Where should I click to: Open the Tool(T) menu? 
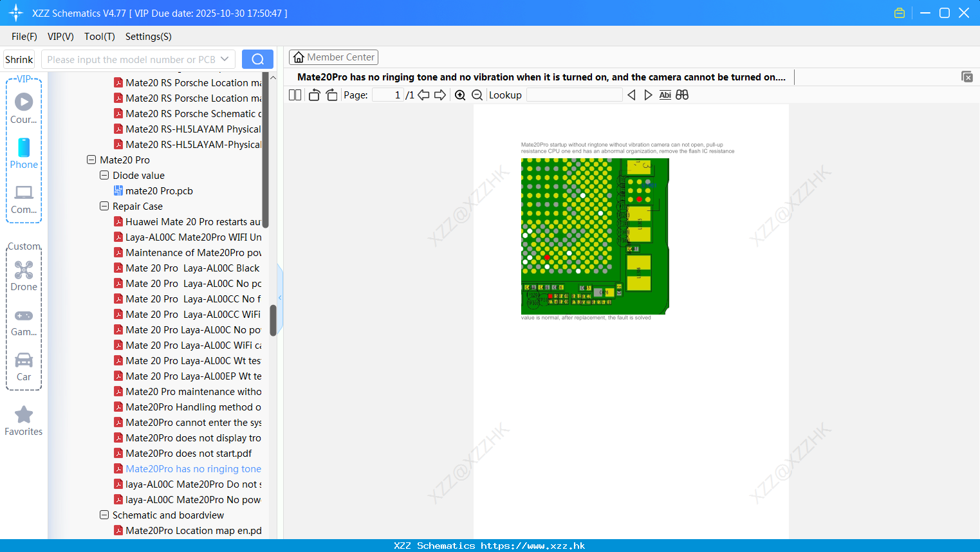click(100, 37)
